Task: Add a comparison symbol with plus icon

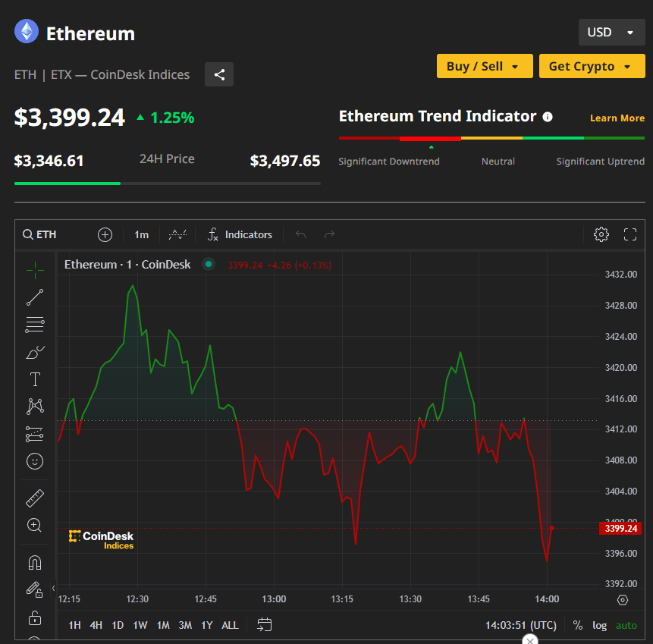Action: click(105, 234)
